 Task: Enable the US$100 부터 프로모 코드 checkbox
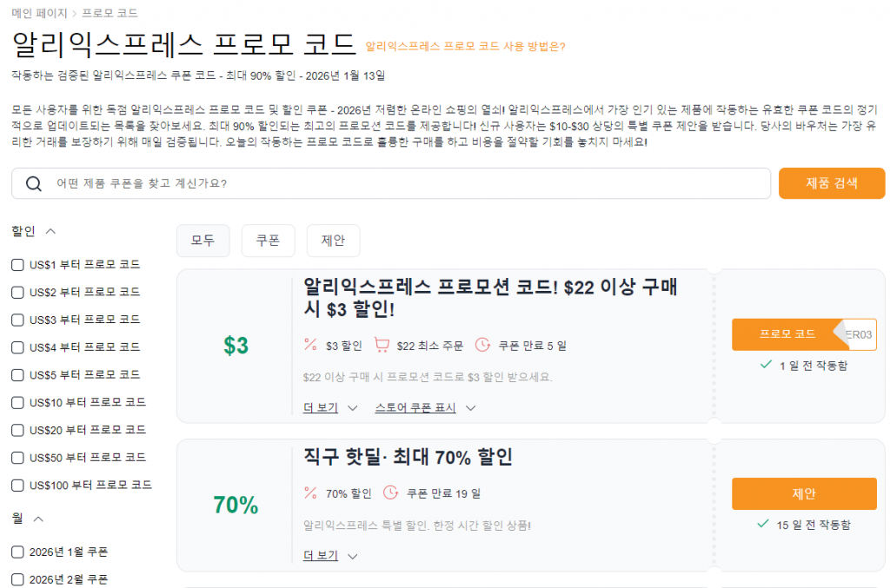pyautogui.click(x=17, y=485)
